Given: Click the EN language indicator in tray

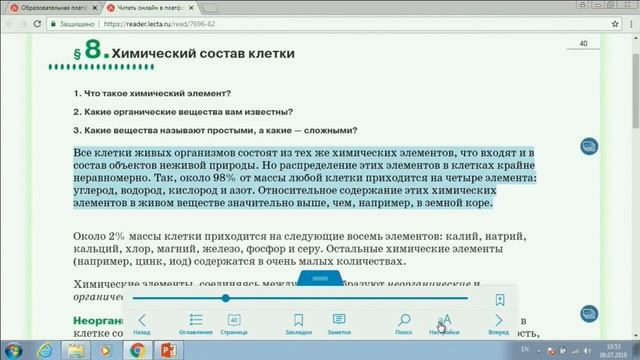Looking at the screenshot, I should pyautogui.click(x=525, y=349).
